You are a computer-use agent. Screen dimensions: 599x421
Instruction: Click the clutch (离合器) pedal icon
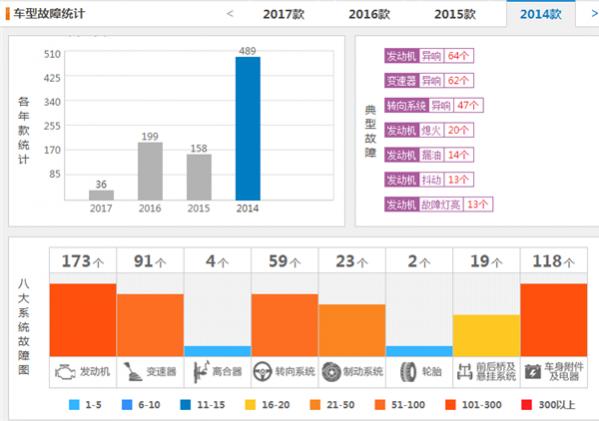(201, 371)
